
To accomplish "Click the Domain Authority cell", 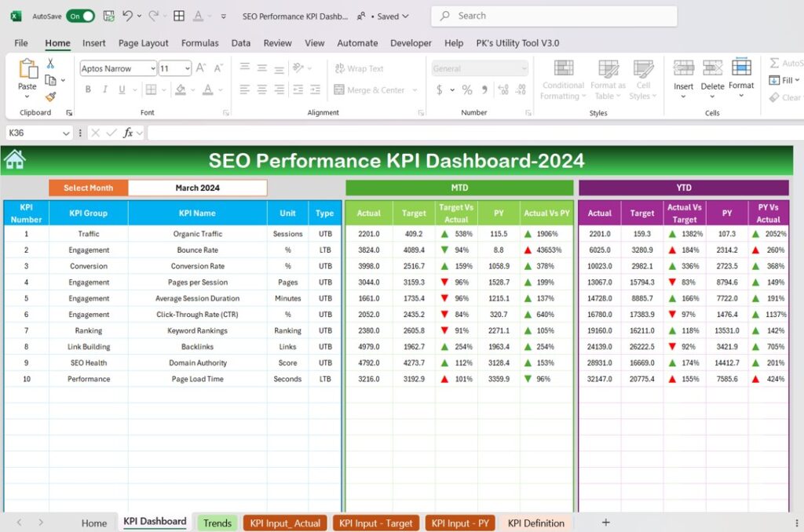I will pyautogui.click(x=197, y=363).
